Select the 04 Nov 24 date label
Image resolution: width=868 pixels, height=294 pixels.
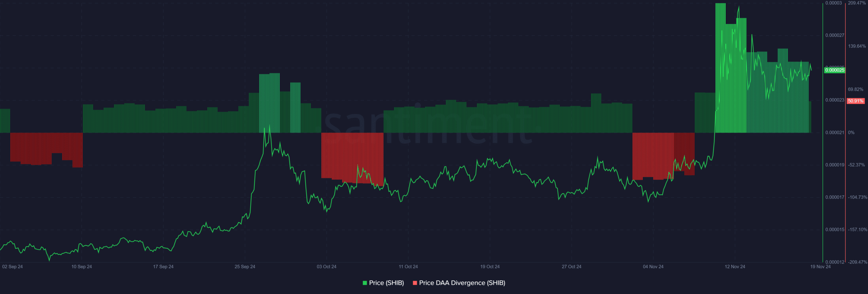[653, 267]
